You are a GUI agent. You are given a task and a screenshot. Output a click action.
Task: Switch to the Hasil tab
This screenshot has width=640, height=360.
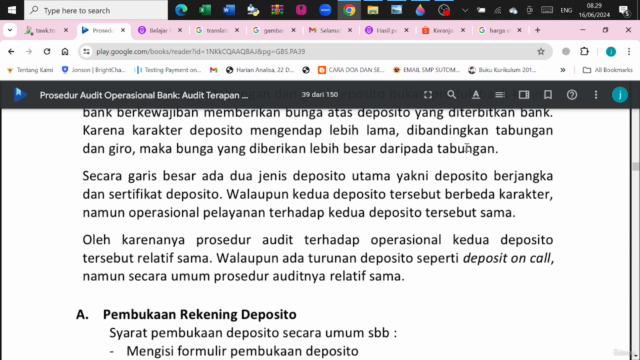coord(386,30)
